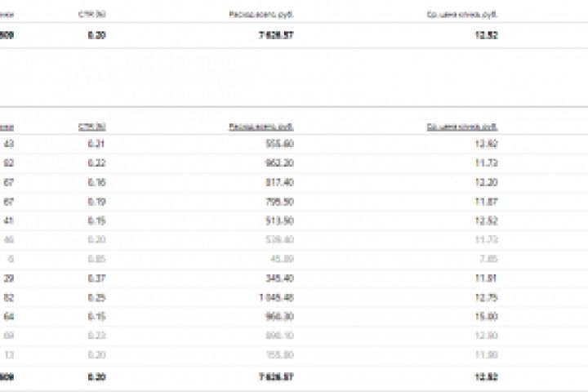Select the 0.37 CTR cell

pos(98,278)
